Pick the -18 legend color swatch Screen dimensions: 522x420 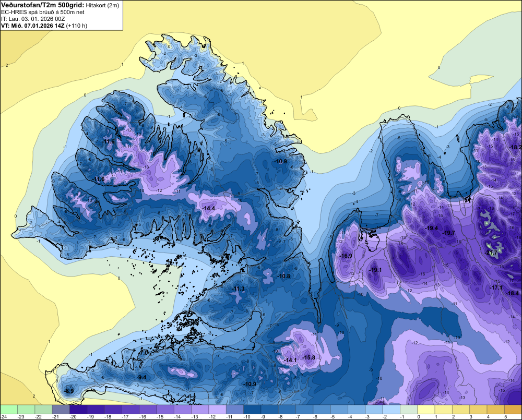click(113, 409)
